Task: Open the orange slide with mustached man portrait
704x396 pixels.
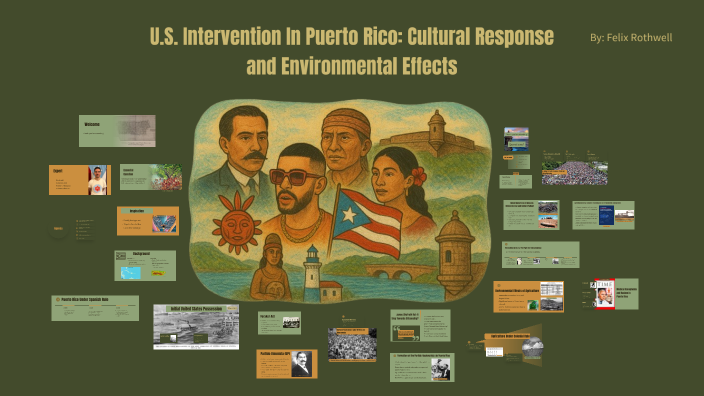Action: pyautogui.click(x=287, y=364)
